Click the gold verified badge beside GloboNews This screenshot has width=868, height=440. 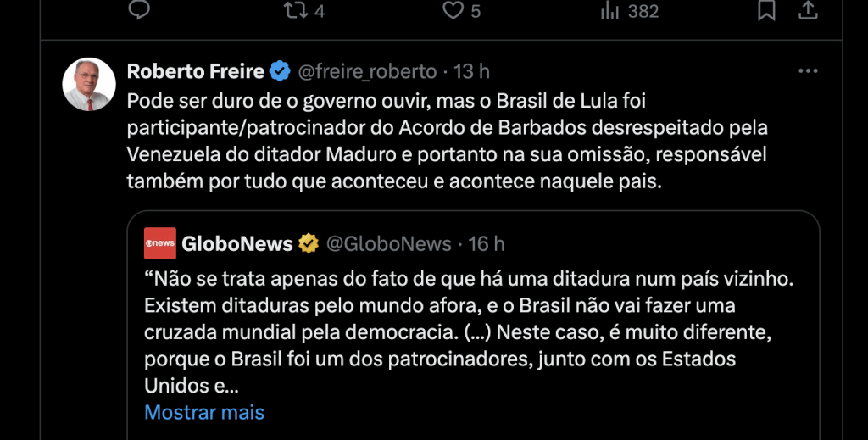[x=309, y=244]
